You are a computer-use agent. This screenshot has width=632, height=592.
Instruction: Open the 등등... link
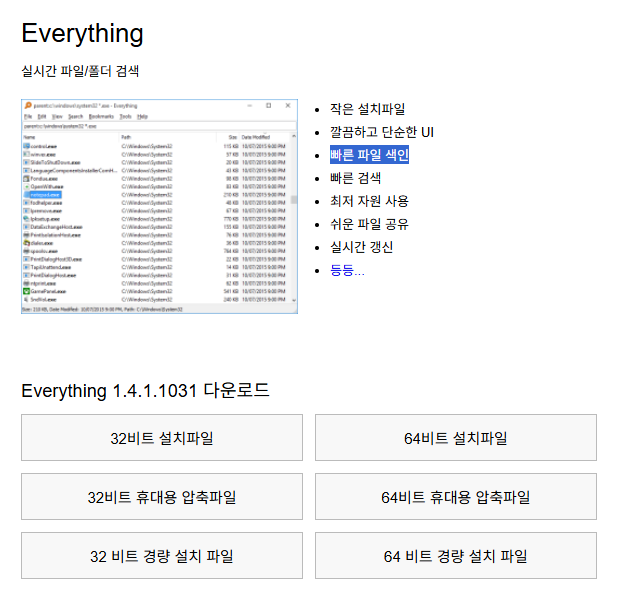click(x=347, y=270)
